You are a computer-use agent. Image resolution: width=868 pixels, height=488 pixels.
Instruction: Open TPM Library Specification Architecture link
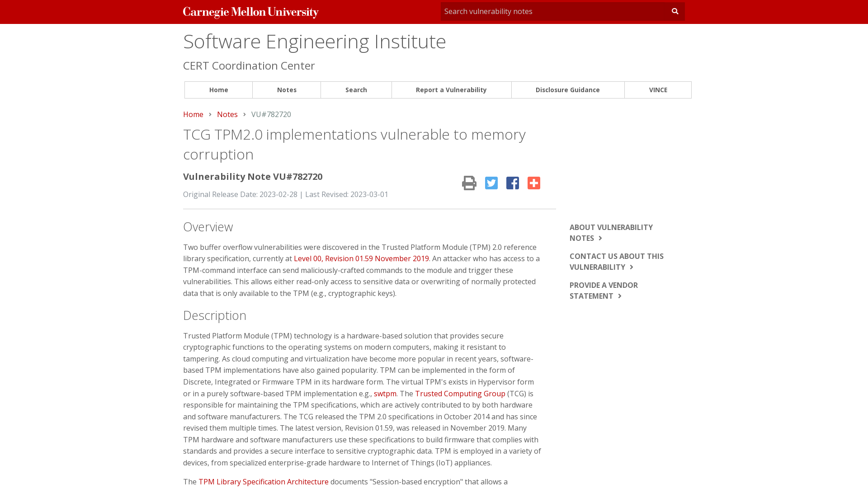264,482
